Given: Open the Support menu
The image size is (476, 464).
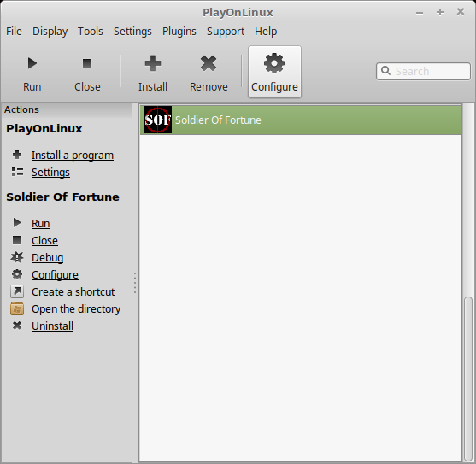Looking at the screenshot, I should click(226, 32).
